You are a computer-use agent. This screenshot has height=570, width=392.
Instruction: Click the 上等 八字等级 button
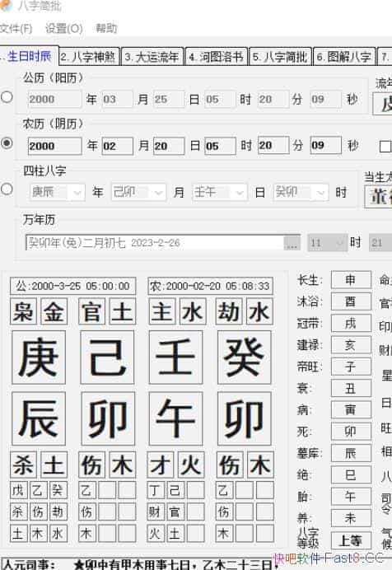click(351, 540)
